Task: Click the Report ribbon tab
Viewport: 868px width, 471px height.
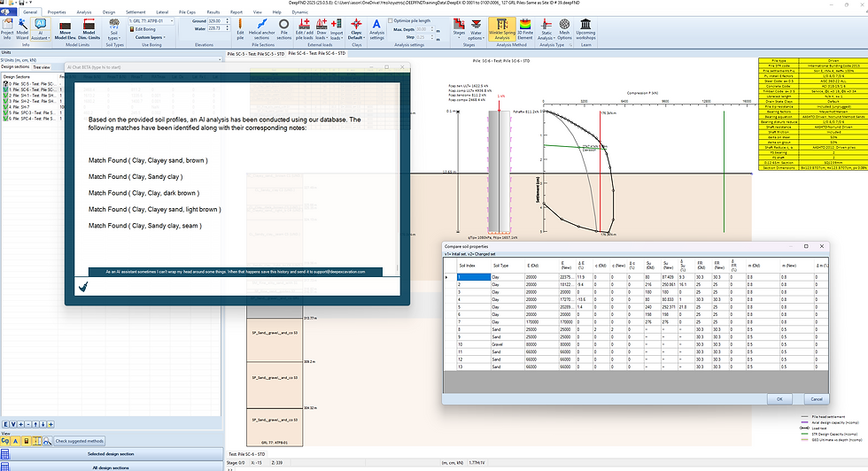Action: point(236,12)
